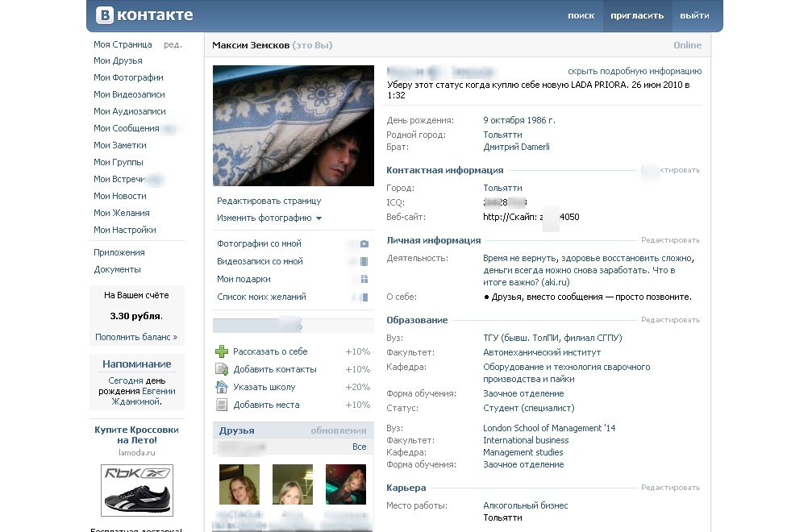Select пригласить in the top header
The height and width of the screenshot is (532, 812).
(x=637, y=15)
